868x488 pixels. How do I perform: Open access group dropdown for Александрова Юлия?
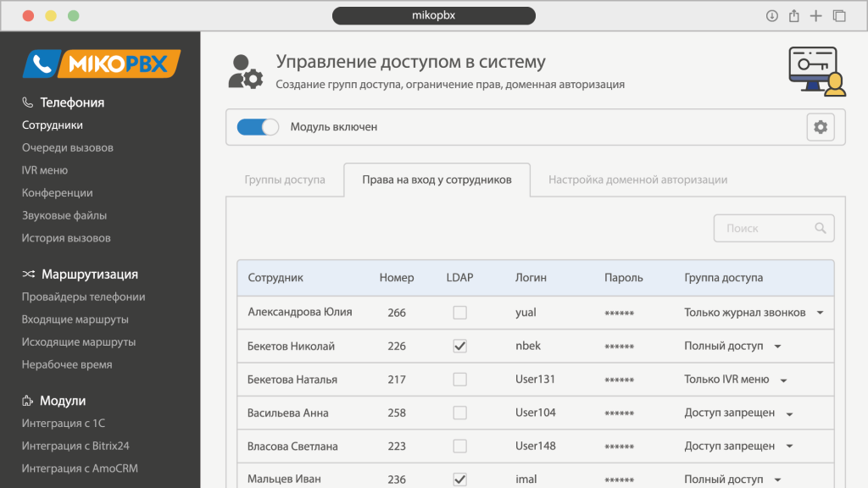(820, 313)
